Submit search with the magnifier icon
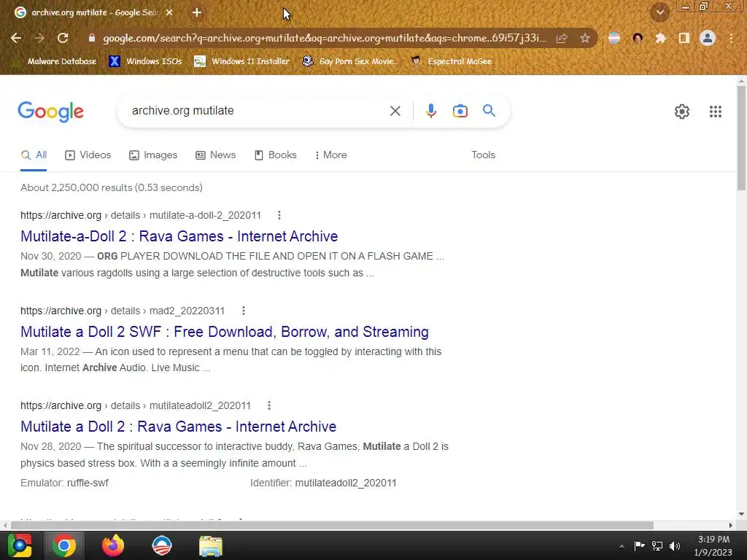747x560 pixels. pos(489,111)
